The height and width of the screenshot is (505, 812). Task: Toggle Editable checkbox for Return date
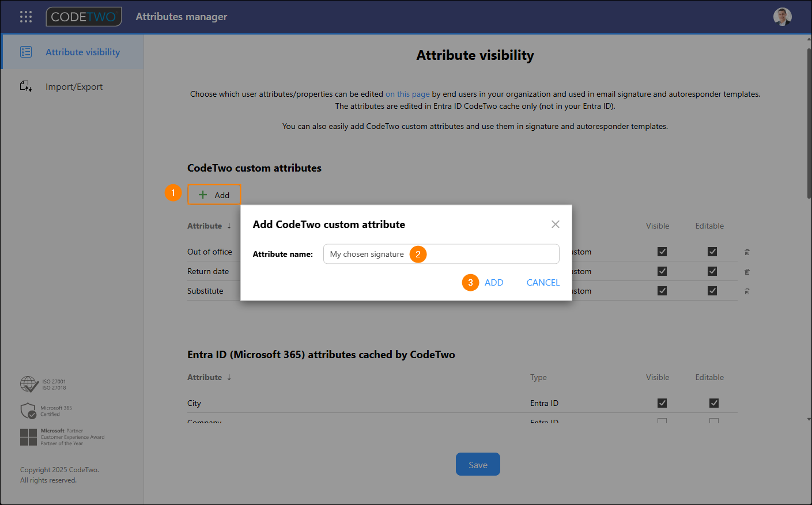coord(712,271)
